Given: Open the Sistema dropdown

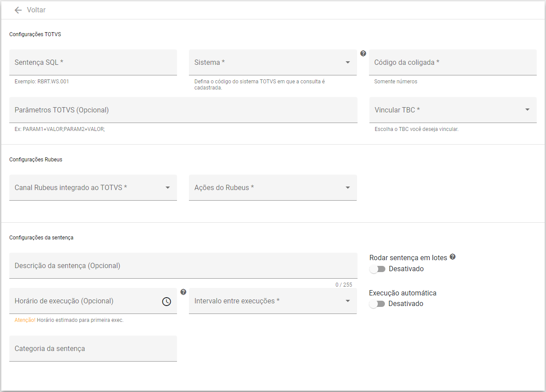Looking at the screenshot, I should tap(273, 62).
